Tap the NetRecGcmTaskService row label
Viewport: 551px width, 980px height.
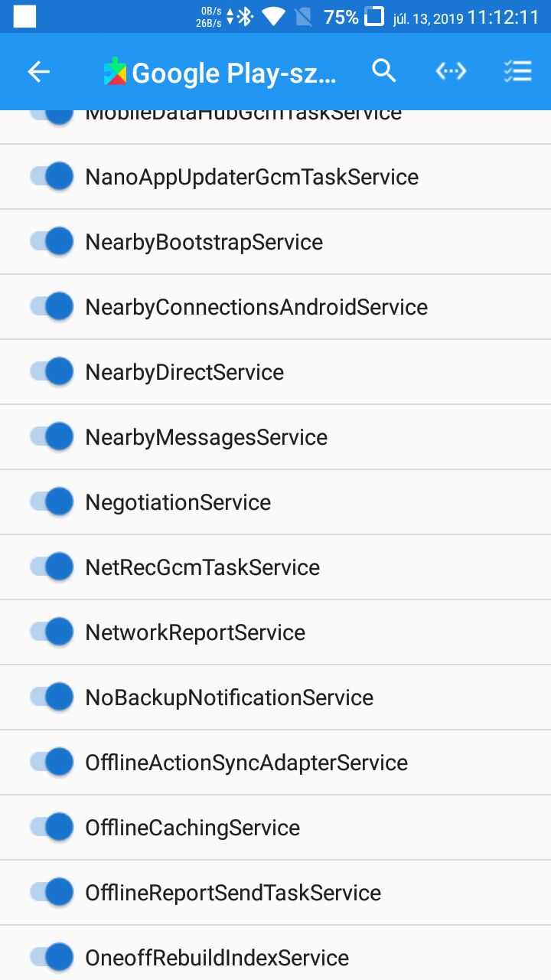(203, 567)
